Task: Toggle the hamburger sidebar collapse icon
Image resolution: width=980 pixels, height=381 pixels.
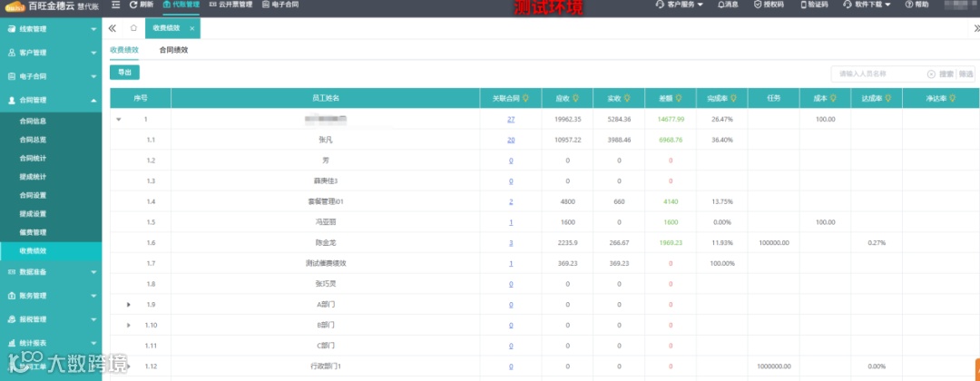Action: [x=115, y=5]
